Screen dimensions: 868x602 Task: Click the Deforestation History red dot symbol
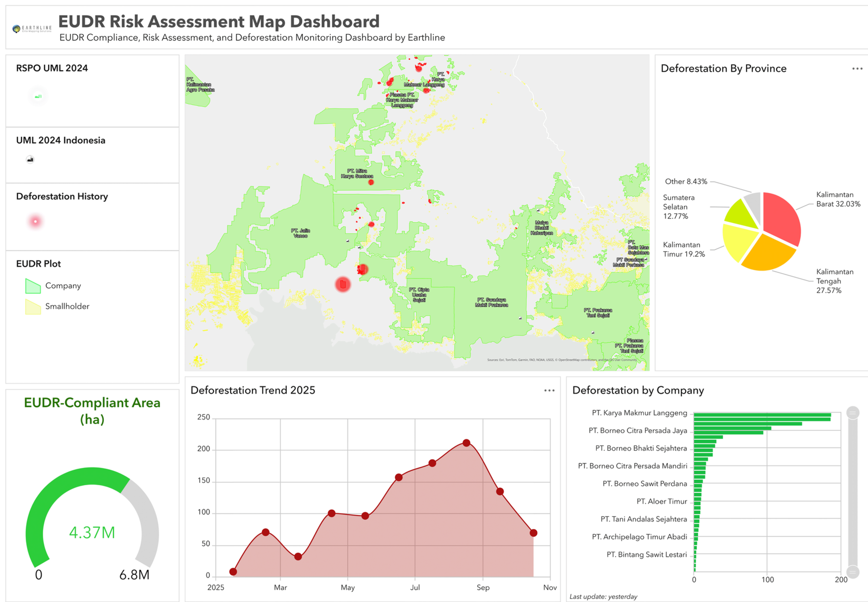[35, 221]
